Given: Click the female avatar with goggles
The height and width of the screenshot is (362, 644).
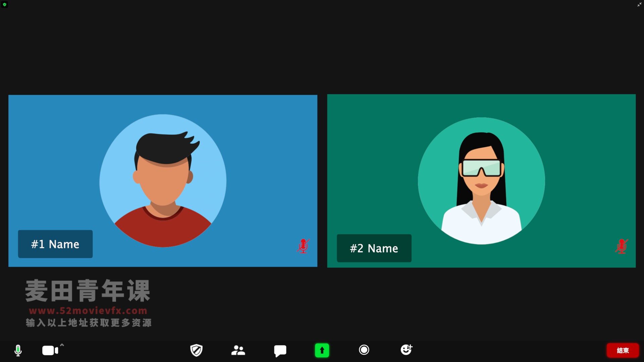Looking at the screenshot, I should click(481, 181).
